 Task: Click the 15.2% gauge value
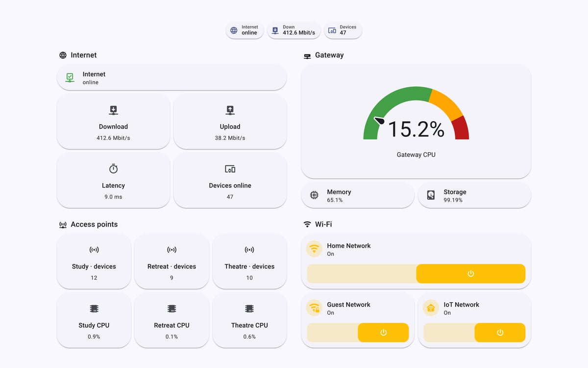pos(416,129)
